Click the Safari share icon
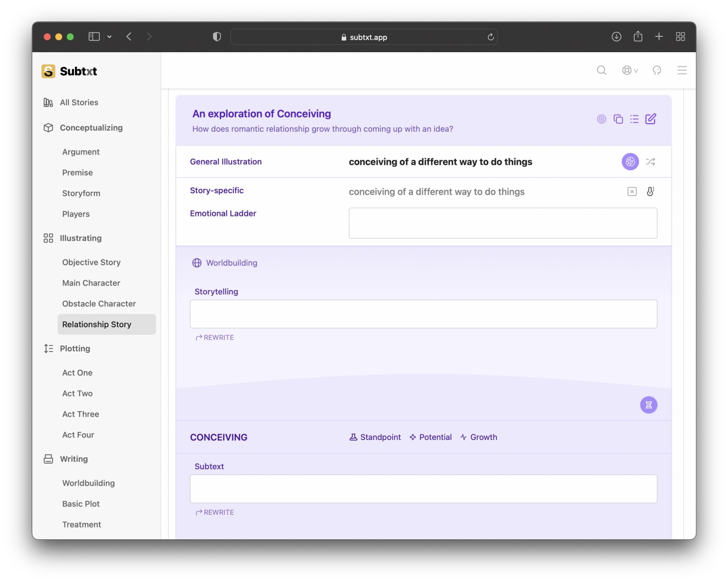 tap(638, 36)
